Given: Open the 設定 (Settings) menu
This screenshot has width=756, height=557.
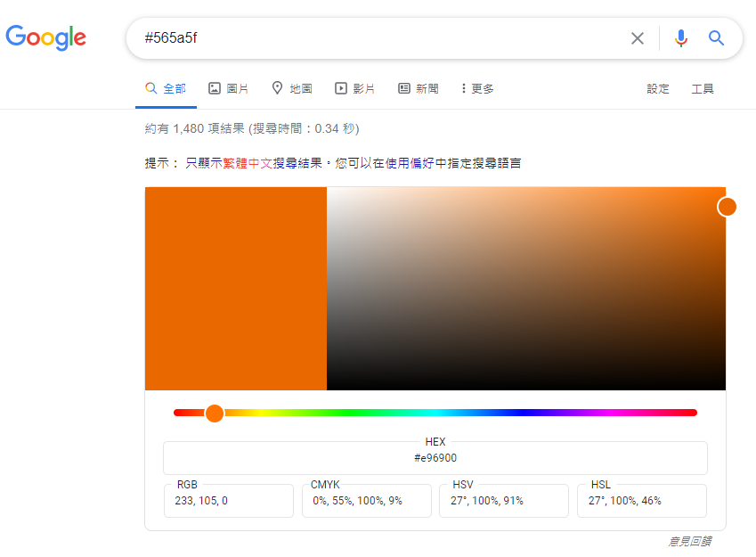Looking at the screenshot, I should click(658, 88).
